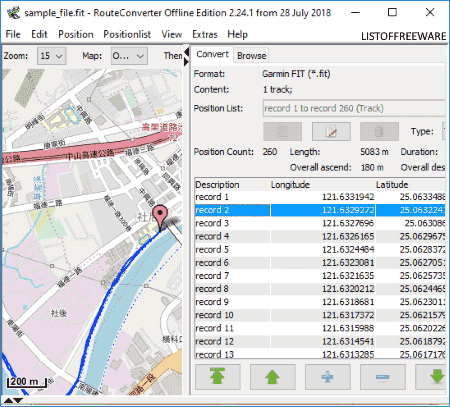Click the Overall ascend value 180 m
The image size is (450, 407).
(x=372, y=167)
